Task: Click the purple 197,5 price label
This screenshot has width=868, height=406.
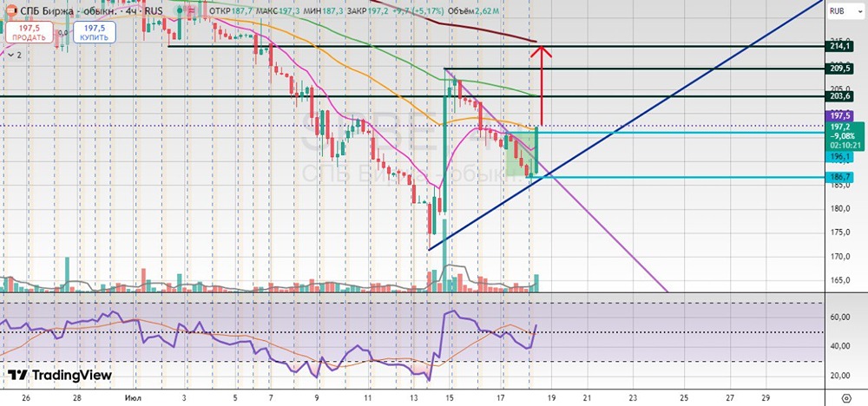Action: coord(839,115)
